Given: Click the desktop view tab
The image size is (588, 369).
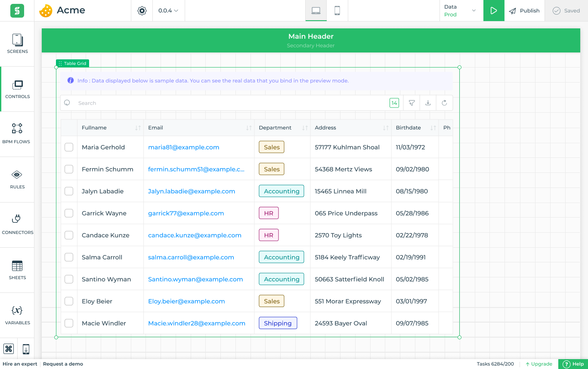Looking at the screenshot, I should pyautogui.click(x=316, y=10).
